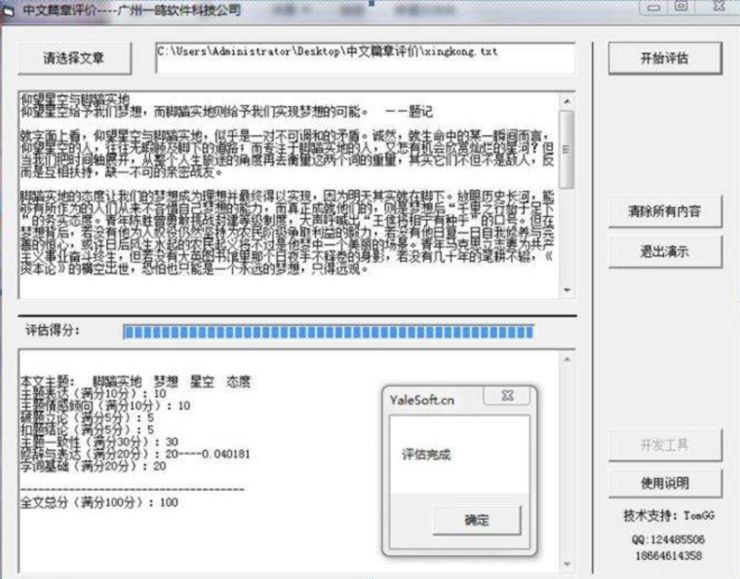Click the 破题立论（满分5分）: 5 line
Screen dimensions: 740x579
(x=87, y=418)
